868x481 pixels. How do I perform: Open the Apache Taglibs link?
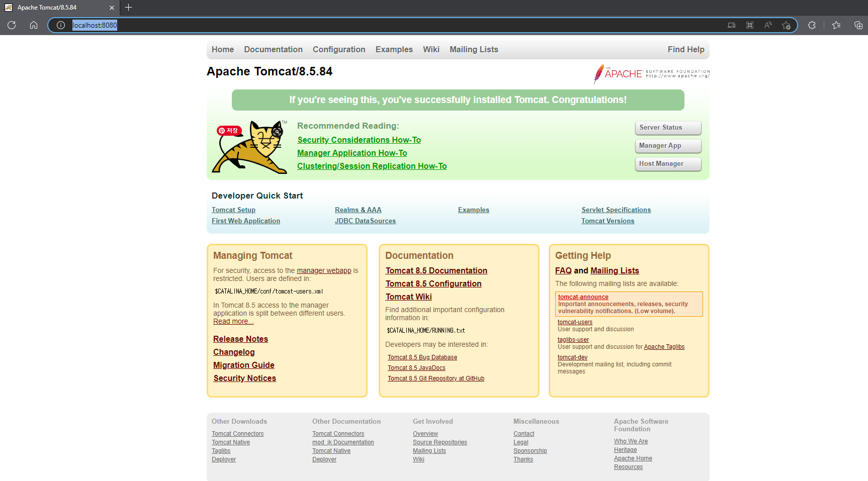pos(664,347)
